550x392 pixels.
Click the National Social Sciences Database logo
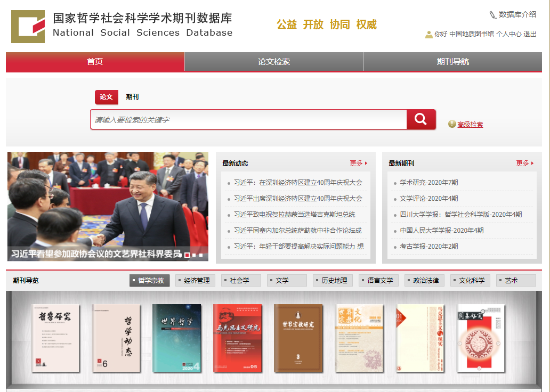pos(28,26)
